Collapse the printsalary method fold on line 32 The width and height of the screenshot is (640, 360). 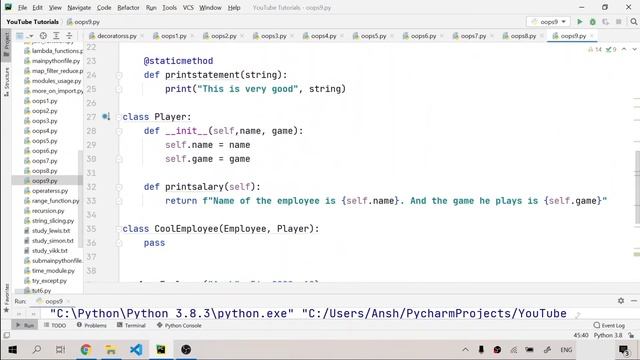(119, 187)
